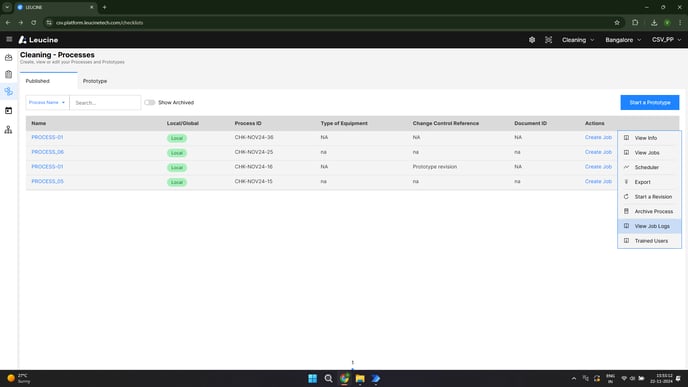Select Trained Users menu entry

(649, 241)
